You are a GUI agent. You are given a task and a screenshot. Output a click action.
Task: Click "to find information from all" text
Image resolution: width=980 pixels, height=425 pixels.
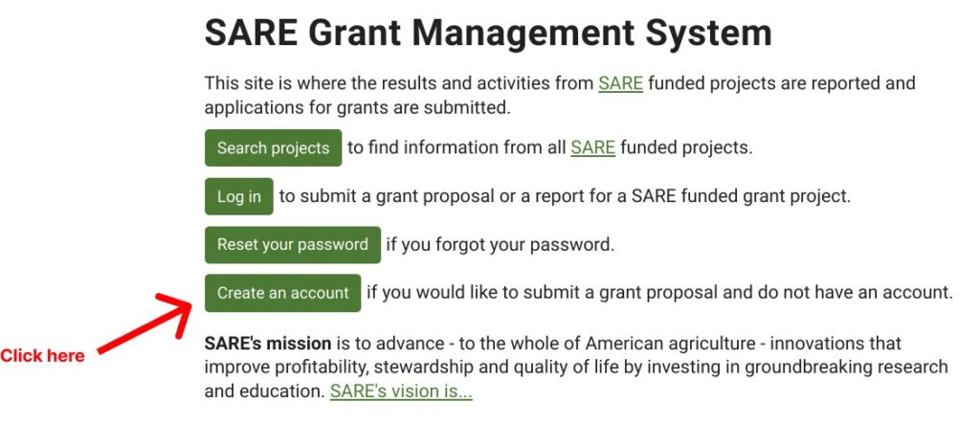(x=456, y=148)
